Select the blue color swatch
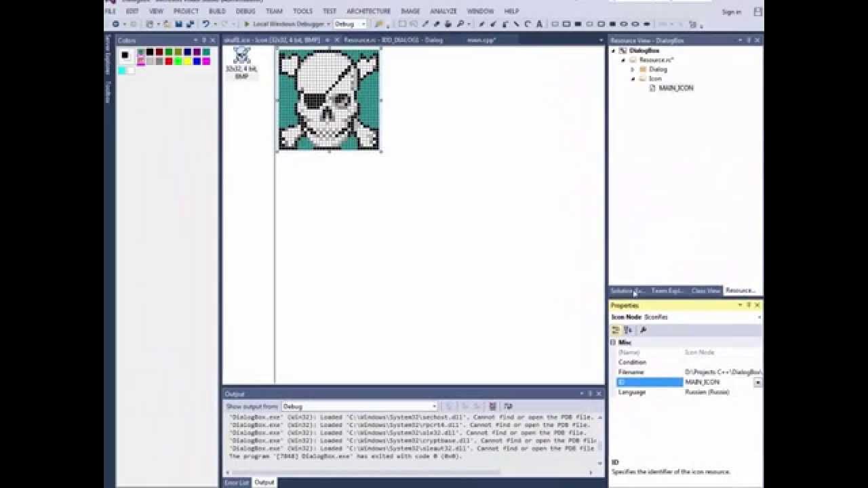The height and width of the screenshot is (488, 868). pos(197,62)
